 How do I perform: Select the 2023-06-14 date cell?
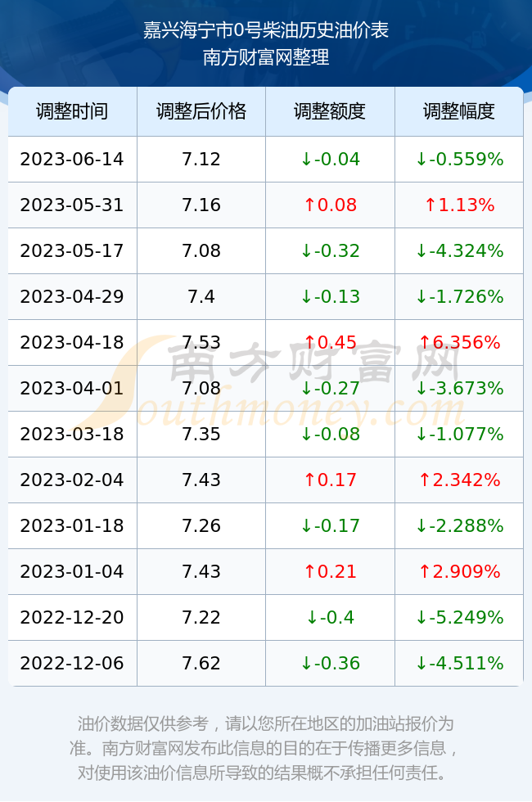tap(72, 159)
